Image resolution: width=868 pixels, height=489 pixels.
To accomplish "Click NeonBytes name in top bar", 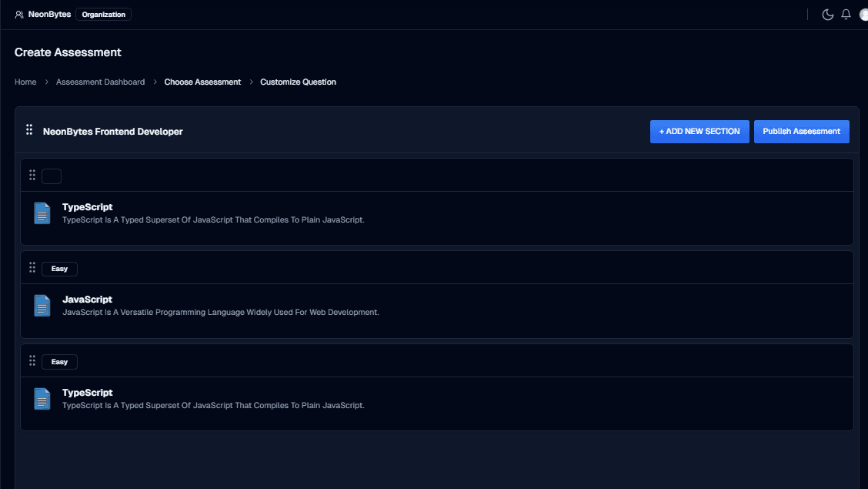I will 49,15.
